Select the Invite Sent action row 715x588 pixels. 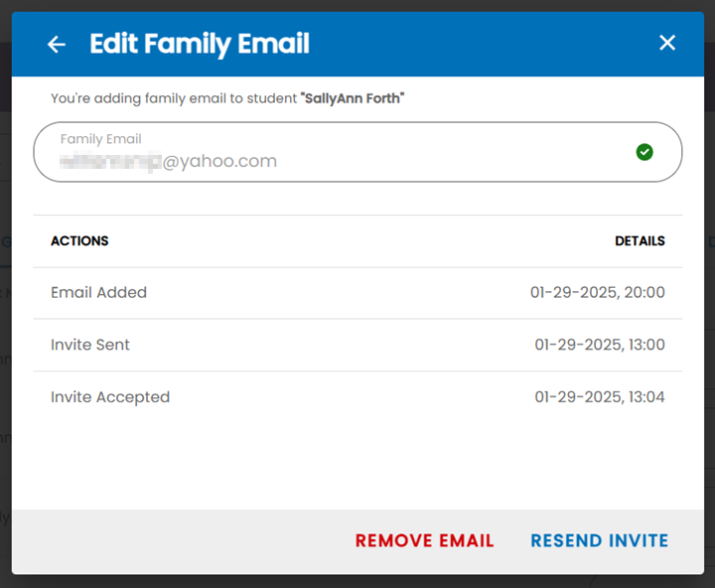(357, 345)
